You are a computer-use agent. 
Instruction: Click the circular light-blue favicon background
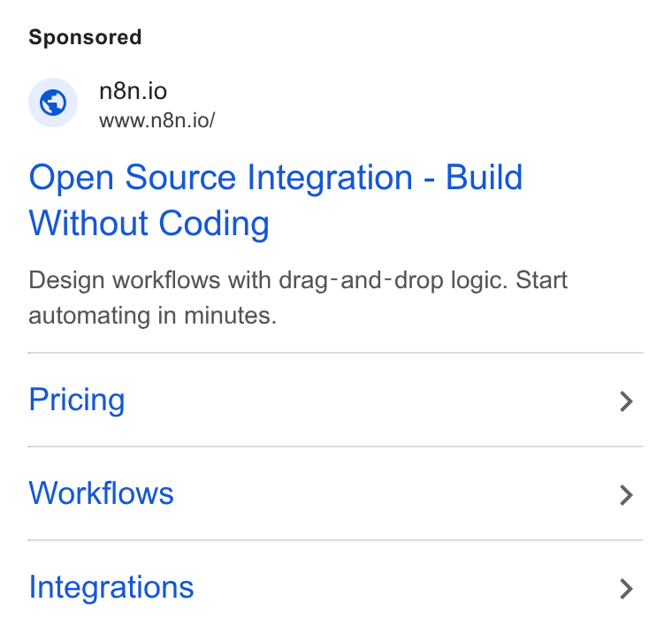(53, 103)
